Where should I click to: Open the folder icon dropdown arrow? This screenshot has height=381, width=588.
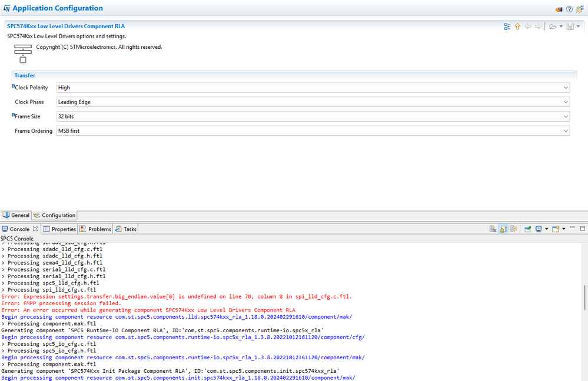point(561,26)
